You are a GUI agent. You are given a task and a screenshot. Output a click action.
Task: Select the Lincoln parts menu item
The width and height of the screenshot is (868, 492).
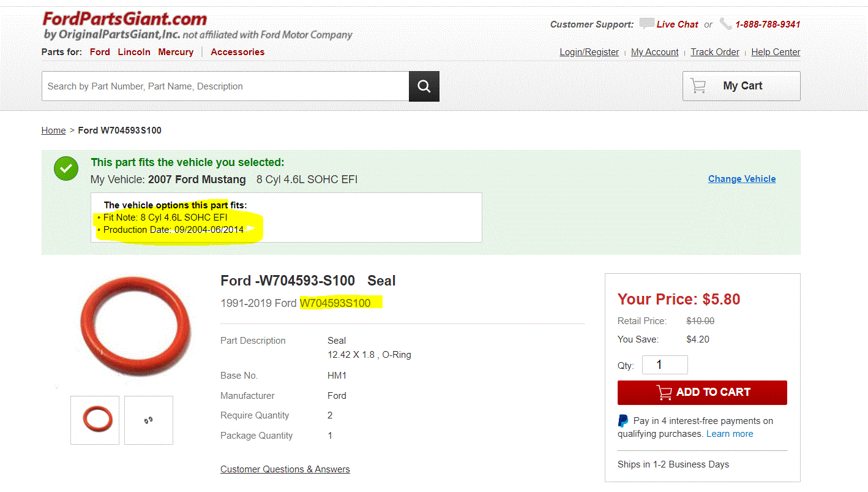pyautogui.click(x=134, y=52)
